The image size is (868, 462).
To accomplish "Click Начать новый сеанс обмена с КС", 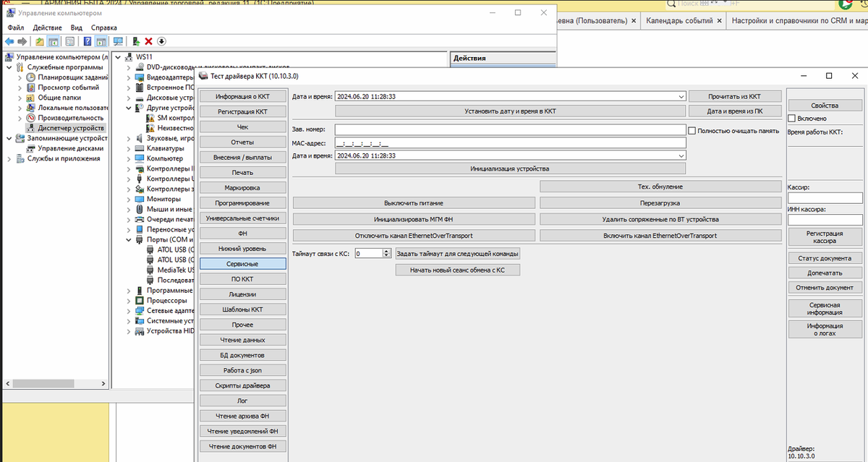I will click(x=457, y=270).
